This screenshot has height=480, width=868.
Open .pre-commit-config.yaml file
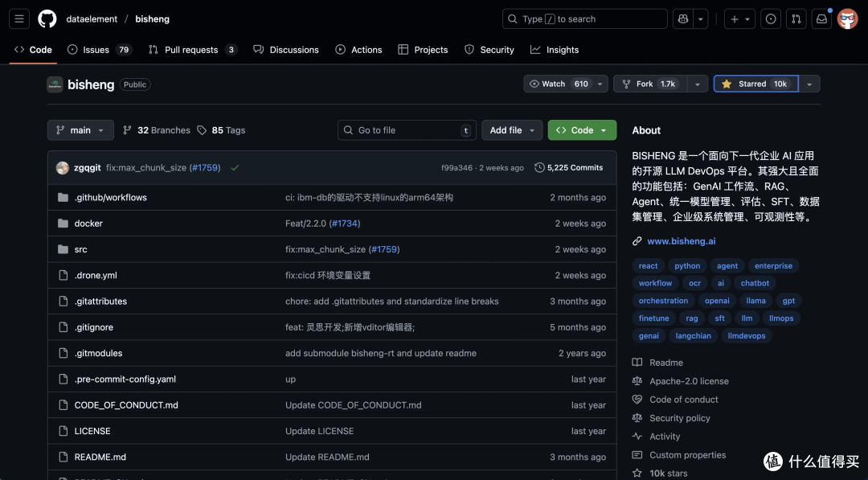tap(125, 379)
